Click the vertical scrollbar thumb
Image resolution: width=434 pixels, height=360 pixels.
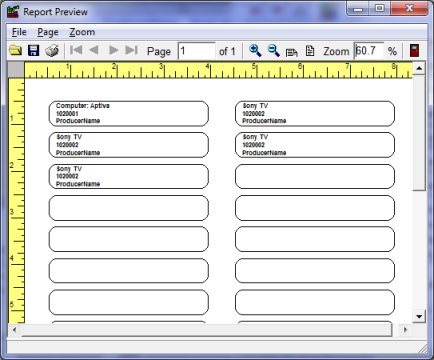419,133
